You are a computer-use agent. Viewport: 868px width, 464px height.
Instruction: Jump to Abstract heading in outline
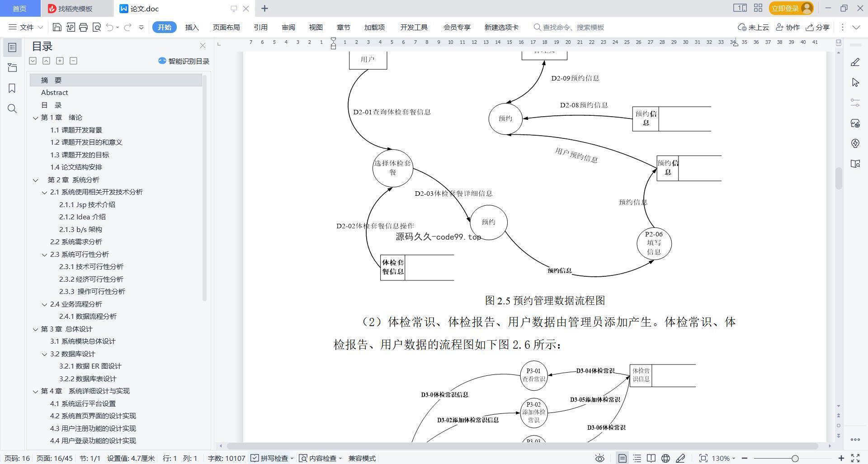[x=54, y=92]
